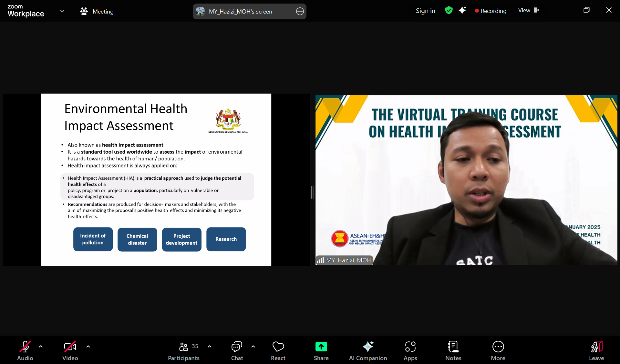Click the green encryption shield icon
This screenshot has height=364, width=620.
coord(449,10)
